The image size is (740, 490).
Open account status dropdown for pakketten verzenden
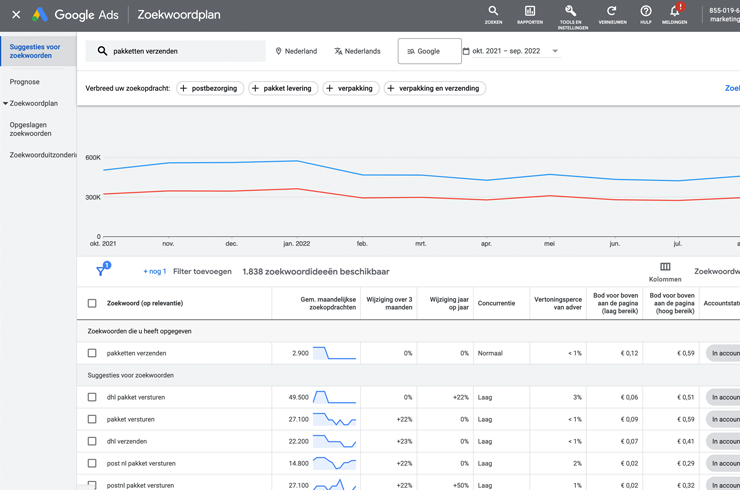[x=723, y=353]
